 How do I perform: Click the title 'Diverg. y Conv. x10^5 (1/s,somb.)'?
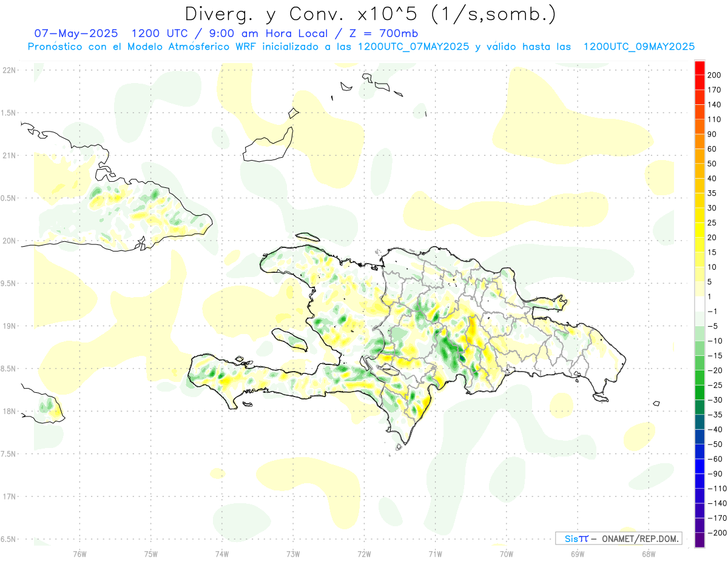click(x=370, y=15)
